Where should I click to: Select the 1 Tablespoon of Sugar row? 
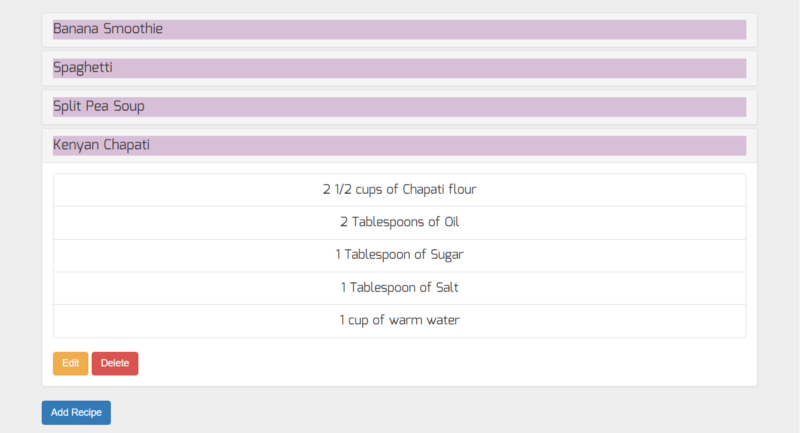399,255
